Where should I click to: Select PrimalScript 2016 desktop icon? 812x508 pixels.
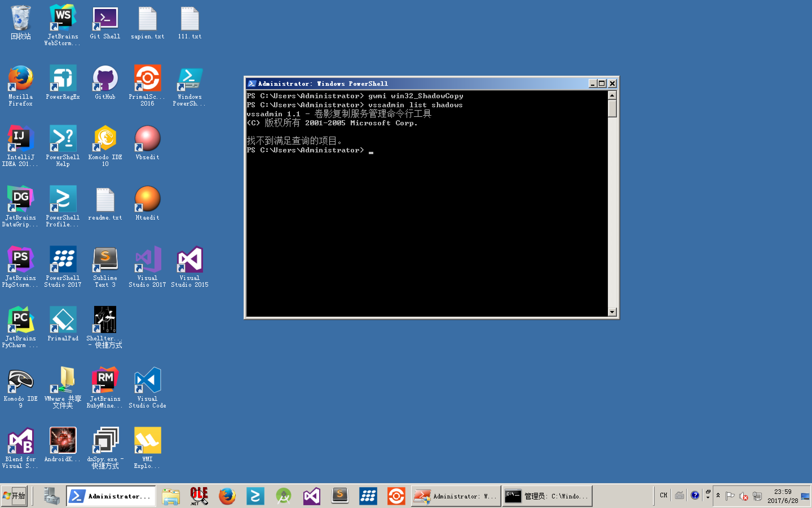[147, 86]
